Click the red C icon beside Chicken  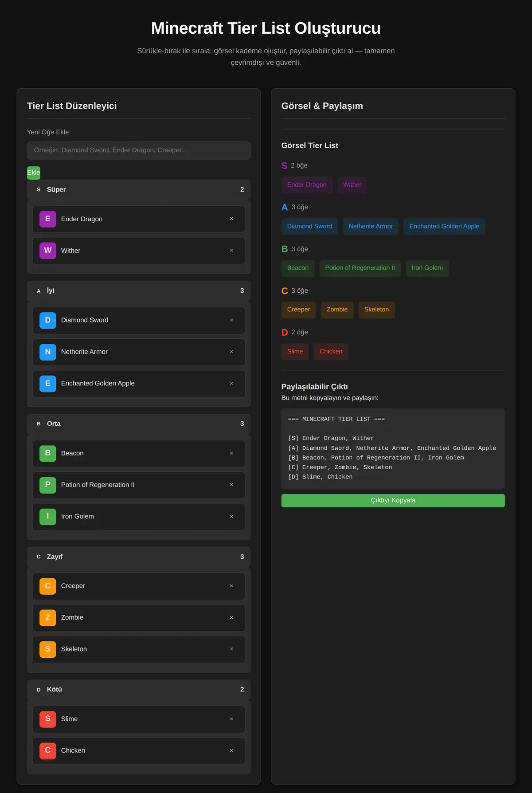click(x=48, y=750)
